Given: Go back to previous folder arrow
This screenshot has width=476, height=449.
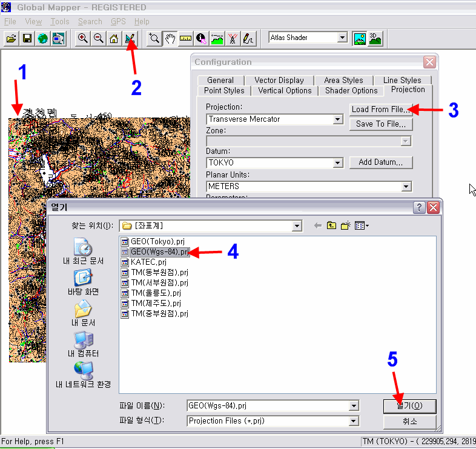Looking at the screenshot, I should [x=318, y=226].
